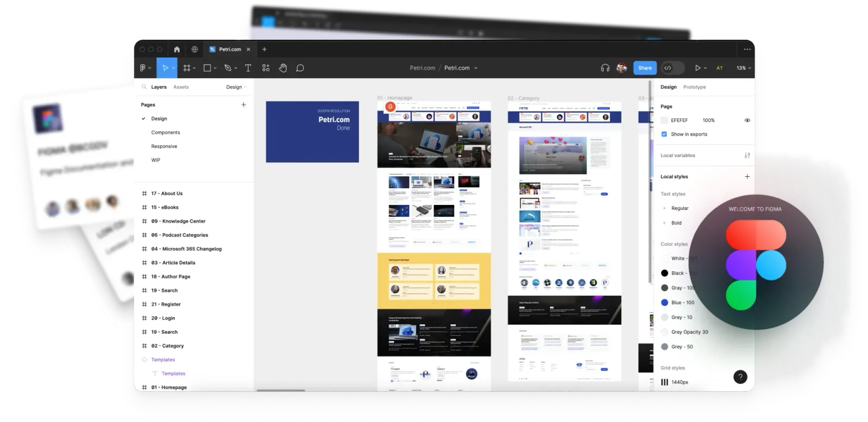Open presentation options chevron
This screenshot has width=868, height=422.
click(x=705, y=68)
